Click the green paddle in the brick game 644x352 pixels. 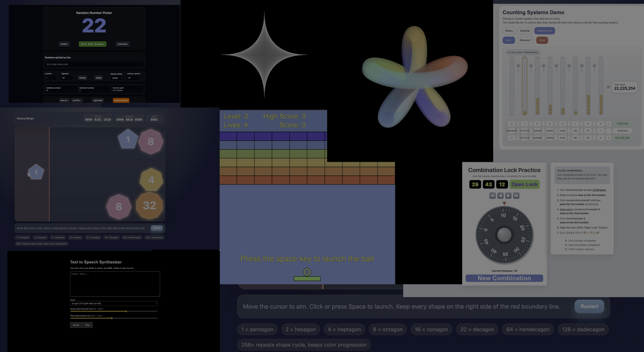click(x=307, y=278)
